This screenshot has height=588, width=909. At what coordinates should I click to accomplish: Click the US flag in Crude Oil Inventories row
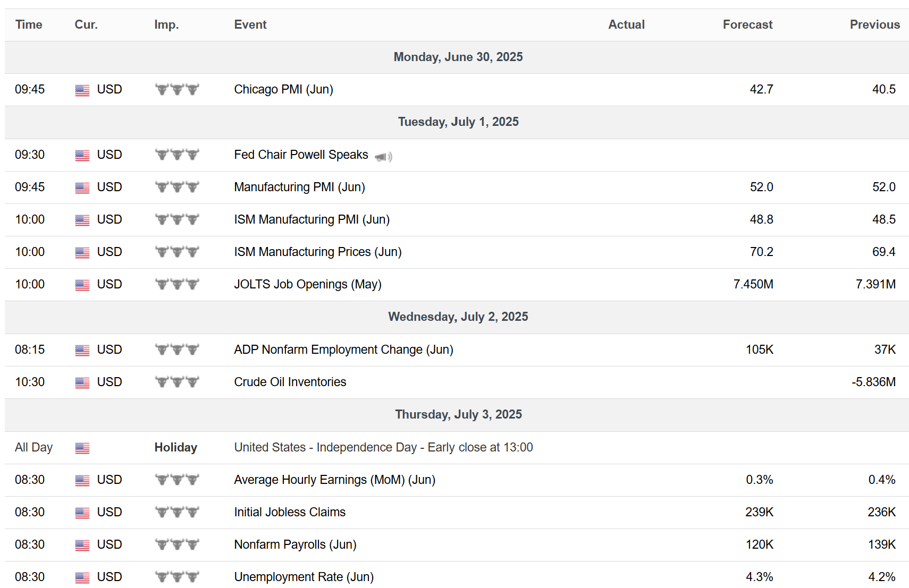[82, 382]
